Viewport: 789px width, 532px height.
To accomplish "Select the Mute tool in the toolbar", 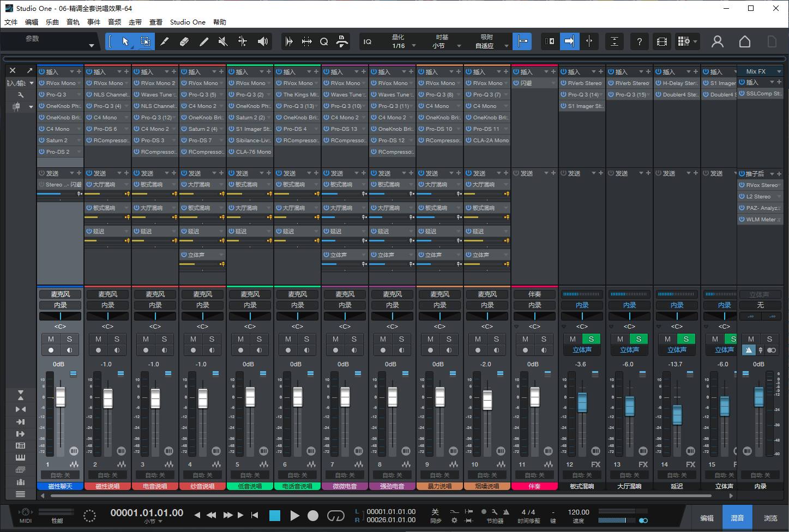I will point(222,41).
